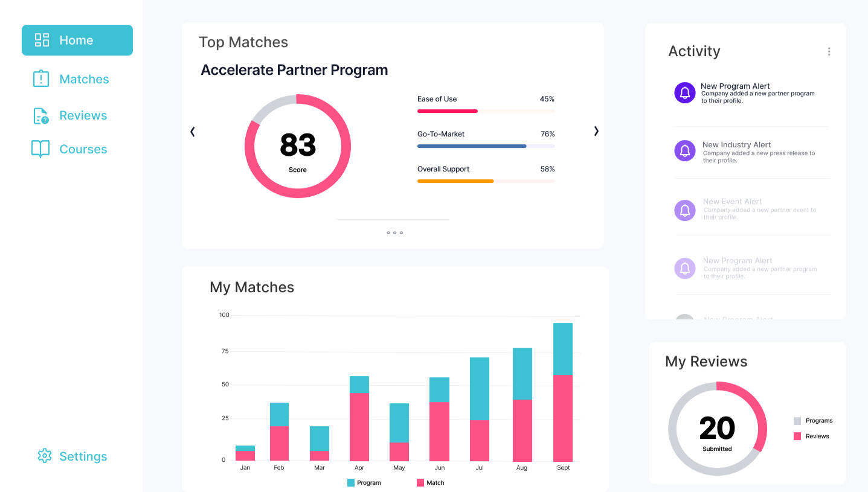Viewport: 868px width, 492px height.
Task: Click the Reviews document icon in sidebar
Action: coord(40,116)
